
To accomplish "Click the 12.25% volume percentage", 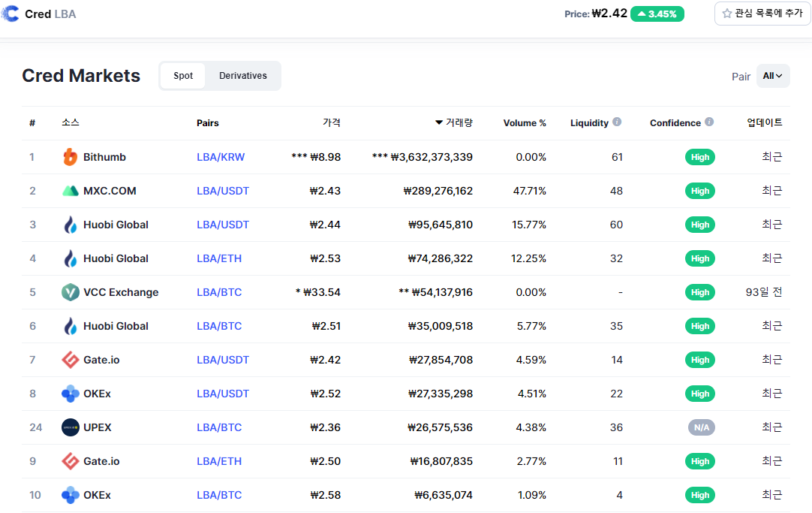I will [x=529, y=258].
